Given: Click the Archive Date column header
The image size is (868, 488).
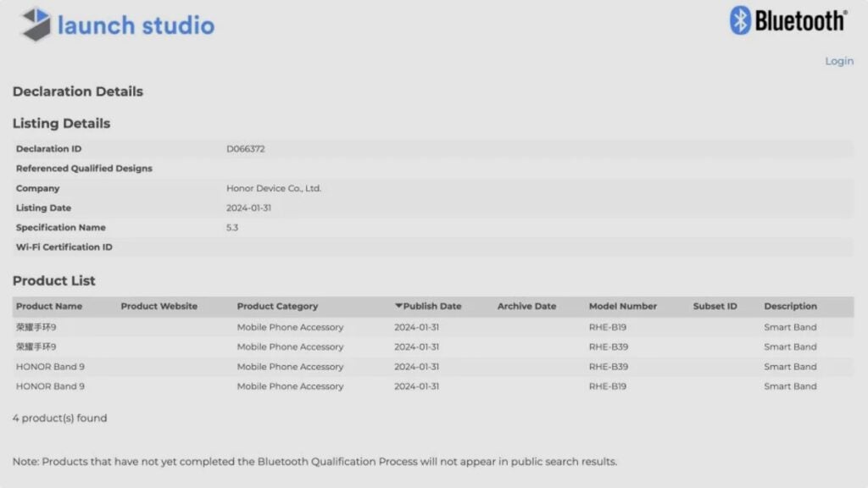Looking at the screenshot, I should [x=526, y=306].
